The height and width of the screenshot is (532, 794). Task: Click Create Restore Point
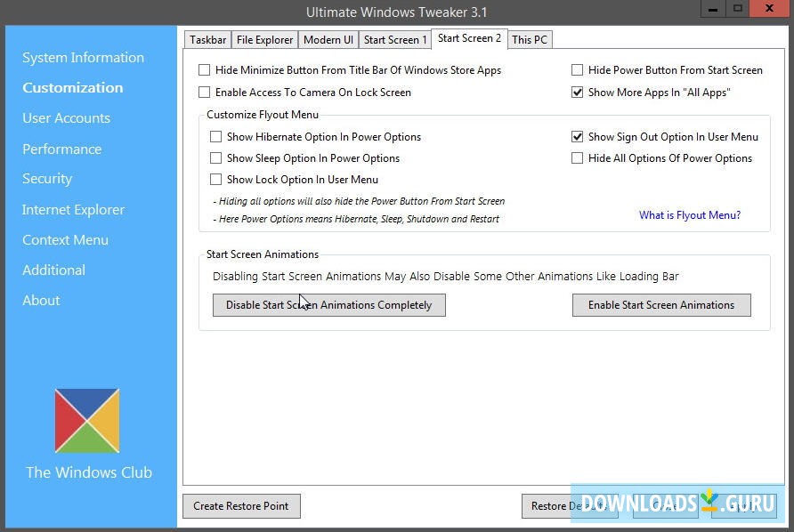240,505
